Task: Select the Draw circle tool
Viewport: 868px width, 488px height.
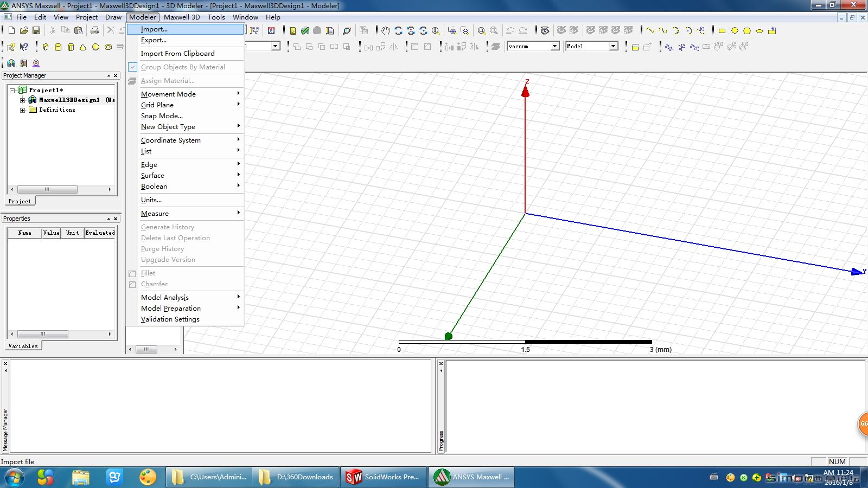Action: pyautogui.click(x=735, y=30)
